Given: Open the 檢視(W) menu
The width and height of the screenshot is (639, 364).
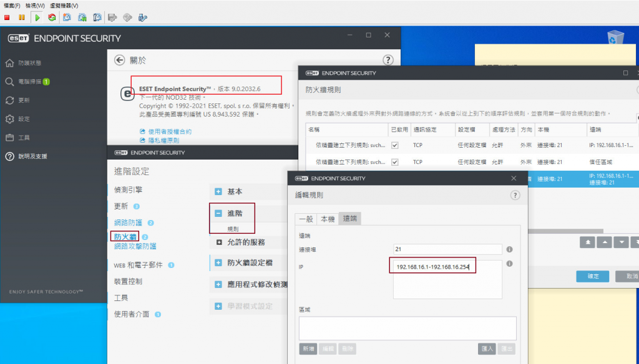Looking at the screenshot, I should (x=35, y=6).
